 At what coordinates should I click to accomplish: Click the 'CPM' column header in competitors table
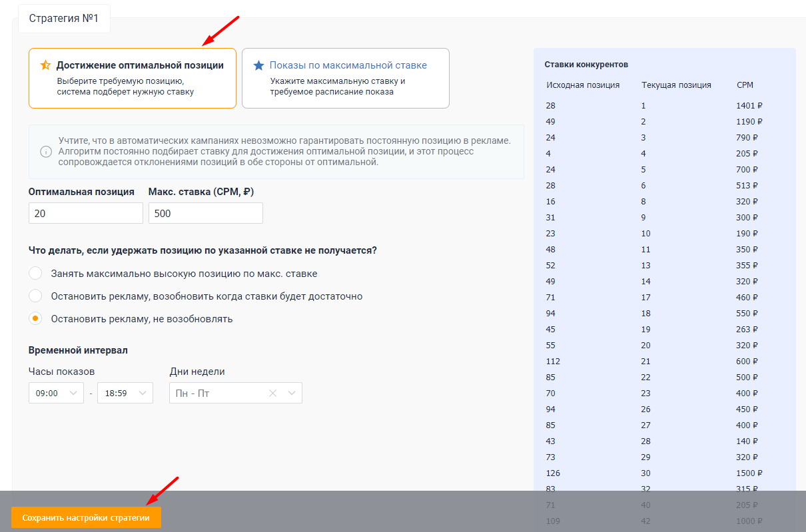(745, 85)
